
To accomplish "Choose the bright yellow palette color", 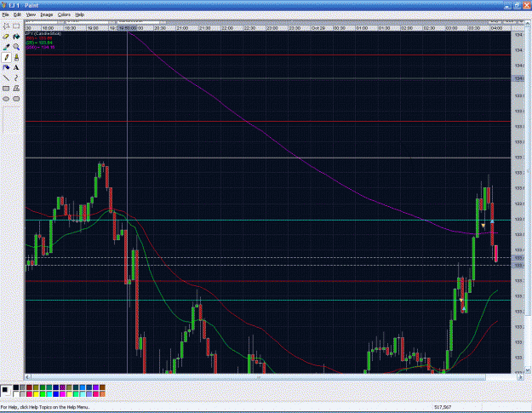I will [36, 394].
